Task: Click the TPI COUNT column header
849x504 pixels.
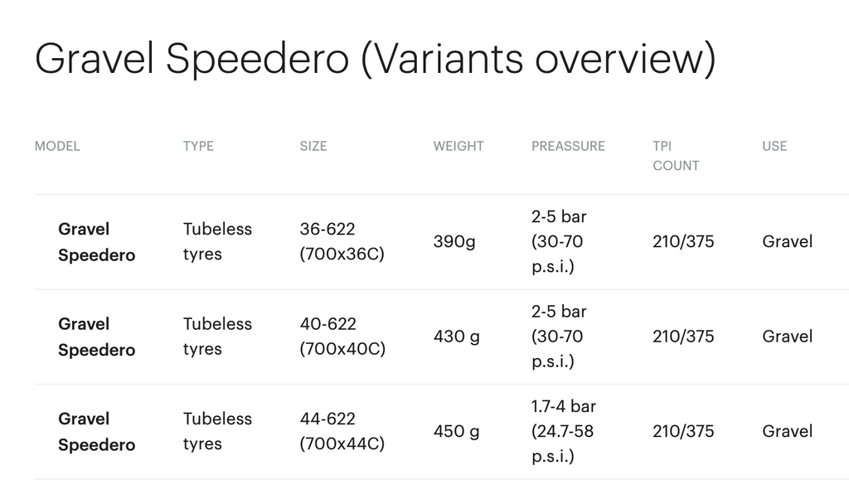Action: pyautogui.click(x=676, y=156)
